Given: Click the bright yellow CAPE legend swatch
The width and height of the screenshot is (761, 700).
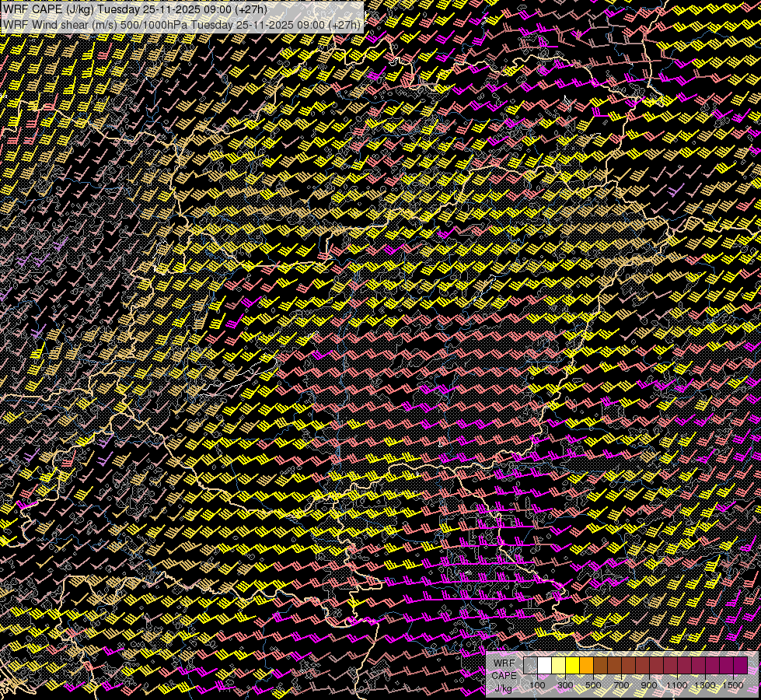Looking at the screenshot, I should (573, 665).
